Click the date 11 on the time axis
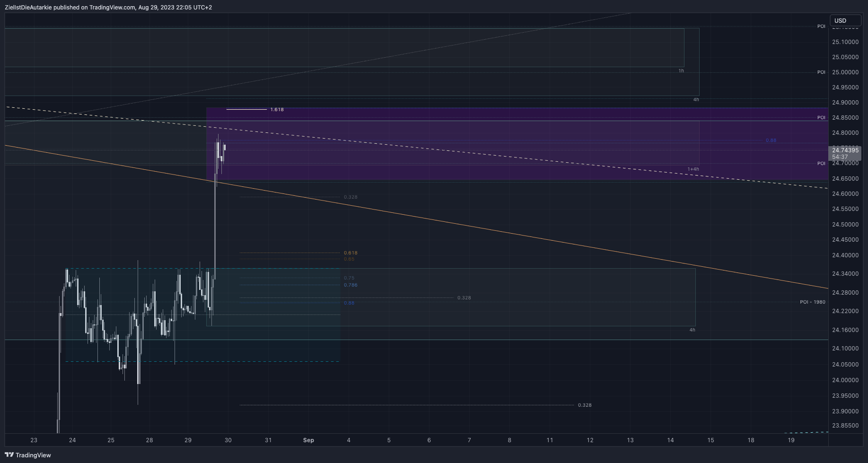 tap(550, 440)
